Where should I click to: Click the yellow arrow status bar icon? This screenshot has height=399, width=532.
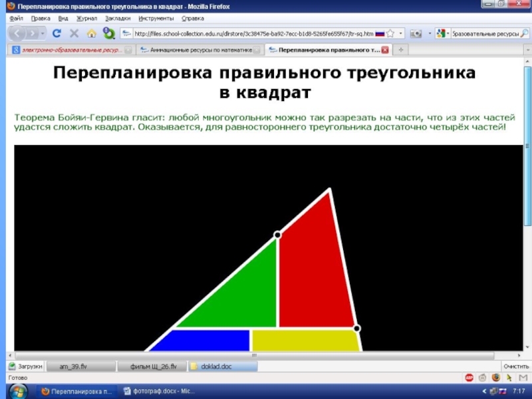[509, 377]
